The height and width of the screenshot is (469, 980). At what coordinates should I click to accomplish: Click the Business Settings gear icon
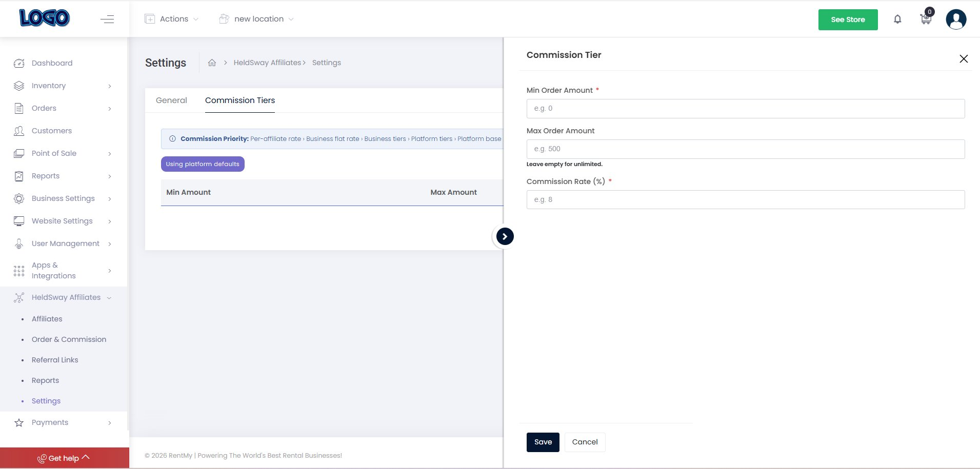pyautogui.click(x=19, y=198)
